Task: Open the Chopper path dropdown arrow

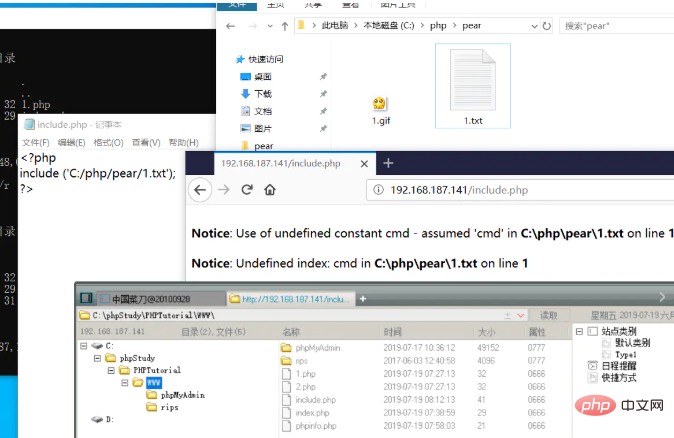Action: pyautogui.click(x=521, y=315)
